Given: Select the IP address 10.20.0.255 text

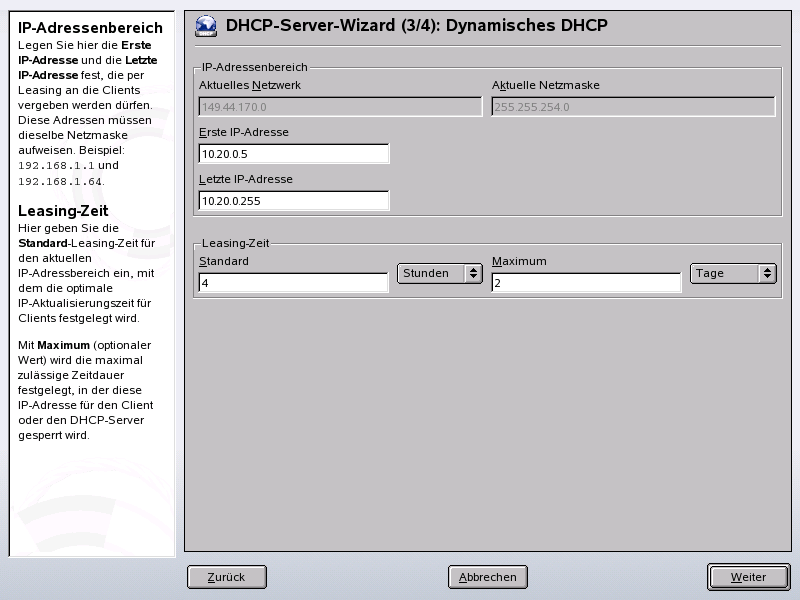Looking at the screenshot, I should point(229,200).
